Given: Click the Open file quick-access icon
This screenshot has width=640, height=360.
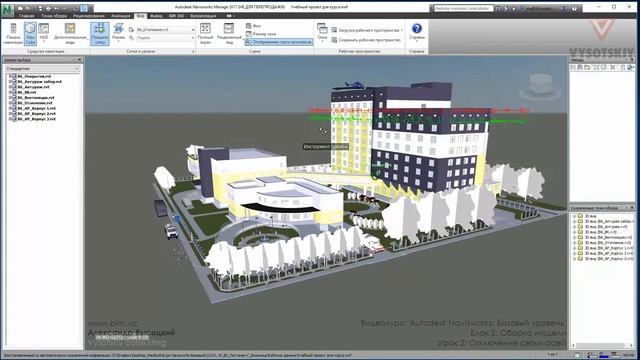Looking at the screenshot, I should pos(20,8).
